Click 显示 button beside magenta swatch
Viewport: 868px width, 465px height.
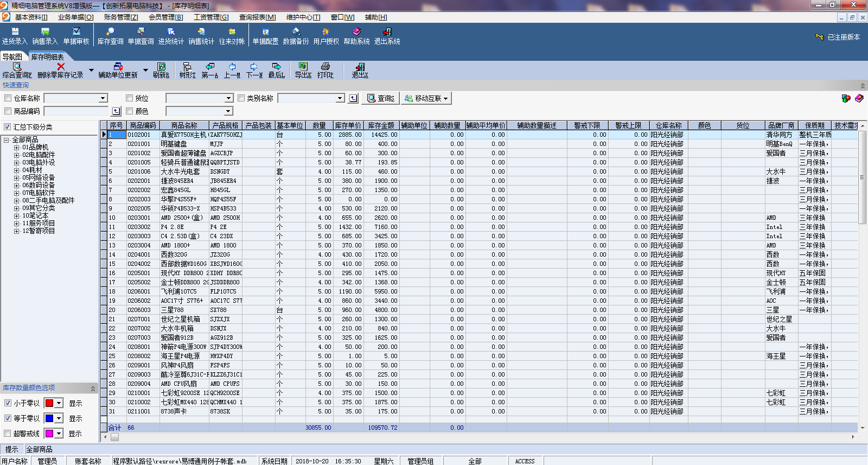tap(75, 434)
